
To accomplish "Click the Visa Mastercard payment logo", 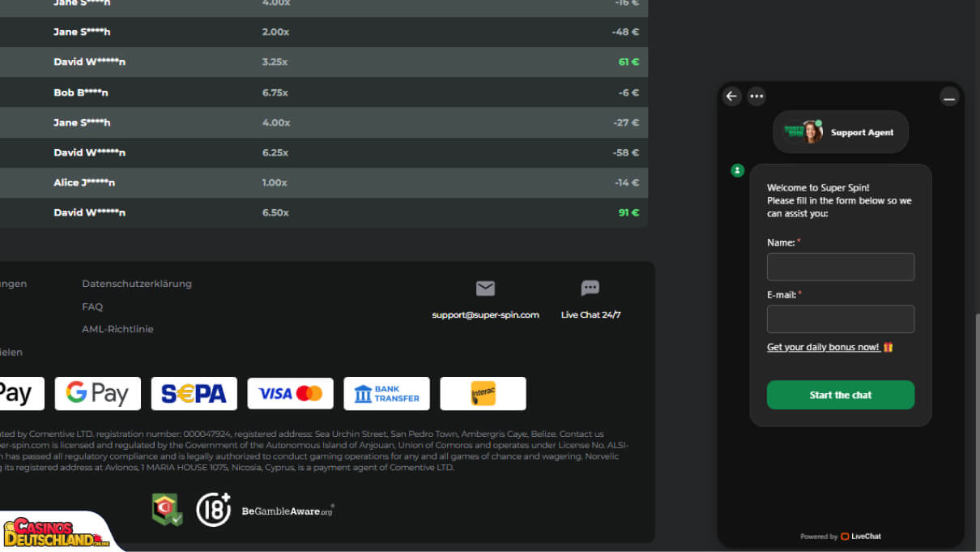I will (291, 394).
